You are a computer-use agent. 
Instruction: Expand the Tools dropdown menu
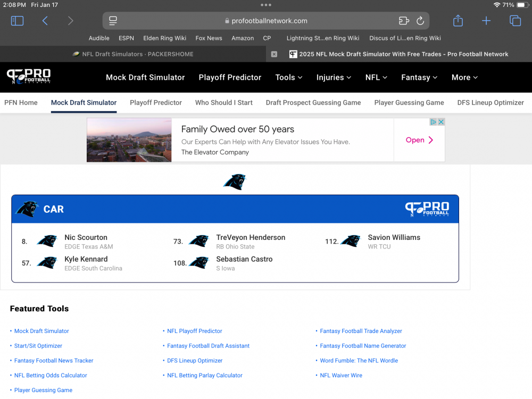coord(288,77)
